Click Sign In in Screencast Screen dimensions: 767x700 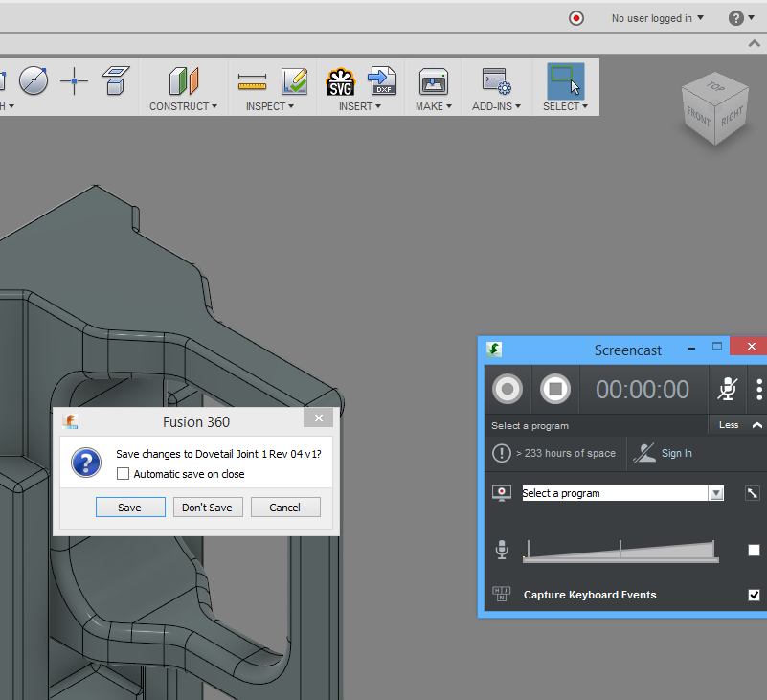click(676, 453)
